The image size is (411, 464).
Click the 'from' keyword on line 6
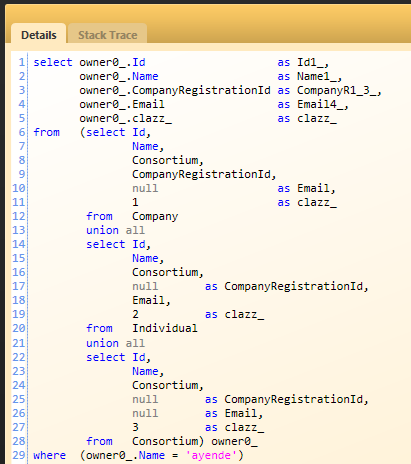(46, 132)
